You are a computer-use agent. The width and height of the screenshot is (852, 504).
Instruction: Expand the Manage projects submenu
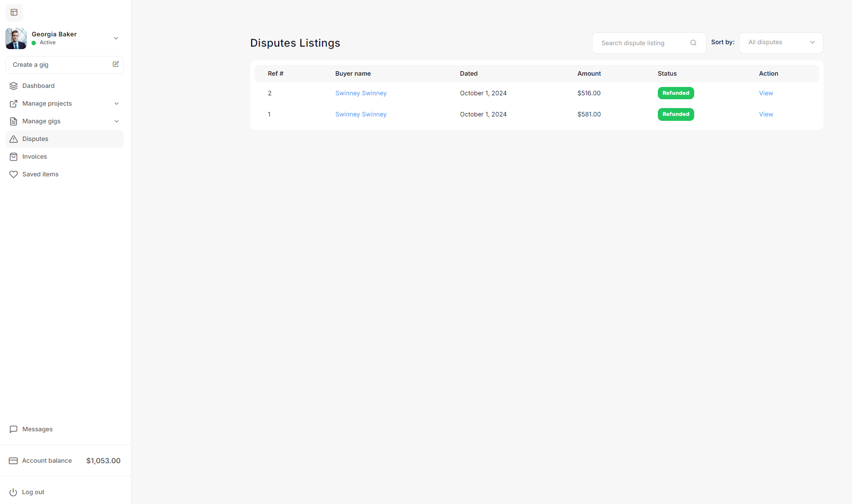(x=117, y=104)
